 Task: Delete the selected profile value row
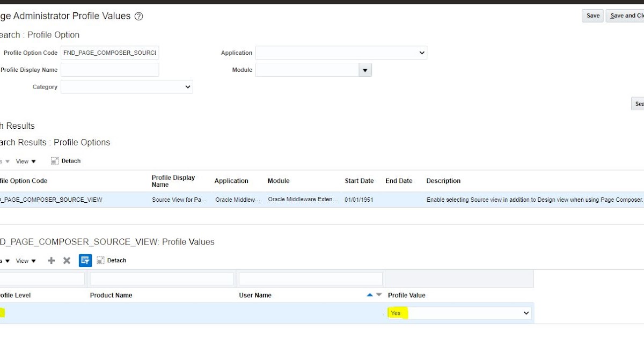(67, 260)
